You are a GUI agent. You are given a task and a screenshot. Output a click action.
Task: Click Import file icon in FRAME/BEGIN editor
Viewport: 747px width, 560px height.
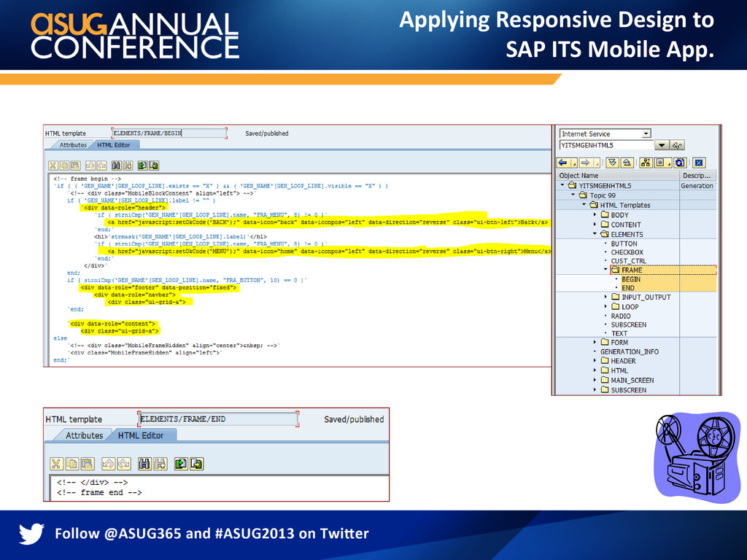pyautogui.click(x=142, y=166)
